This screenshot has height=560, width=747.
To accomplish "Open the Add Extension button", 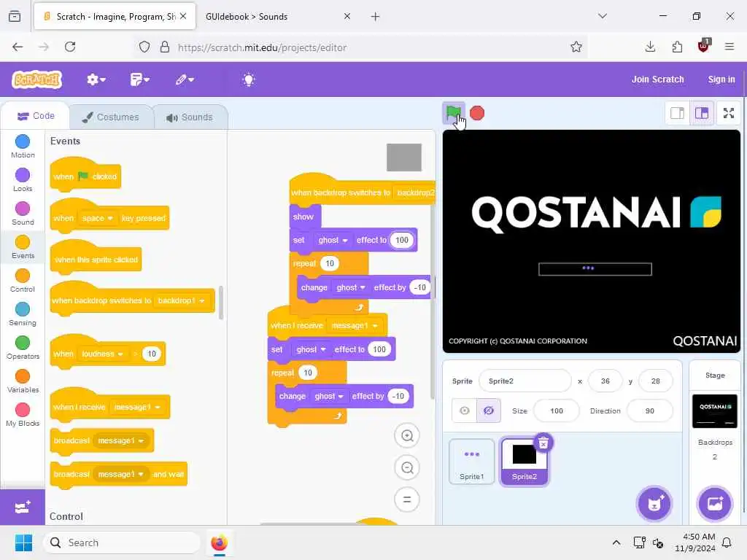I will 23,507.
